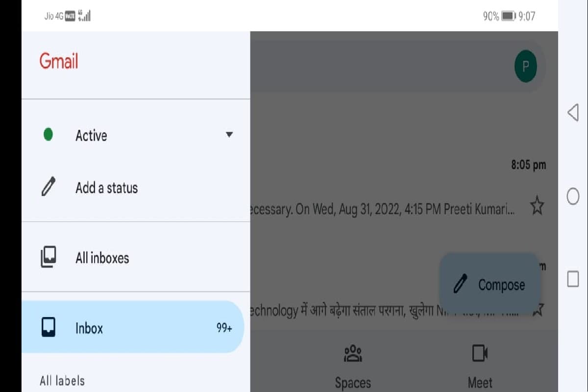
Task: Click the green Active status dot
Action: (48, 135)
